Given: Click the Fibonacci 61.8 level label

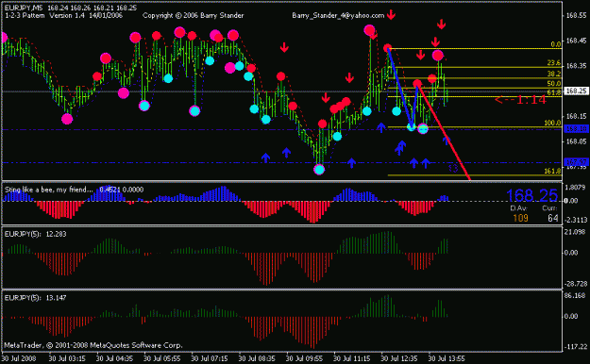Looking at the screenshot, I should [553, 92].
